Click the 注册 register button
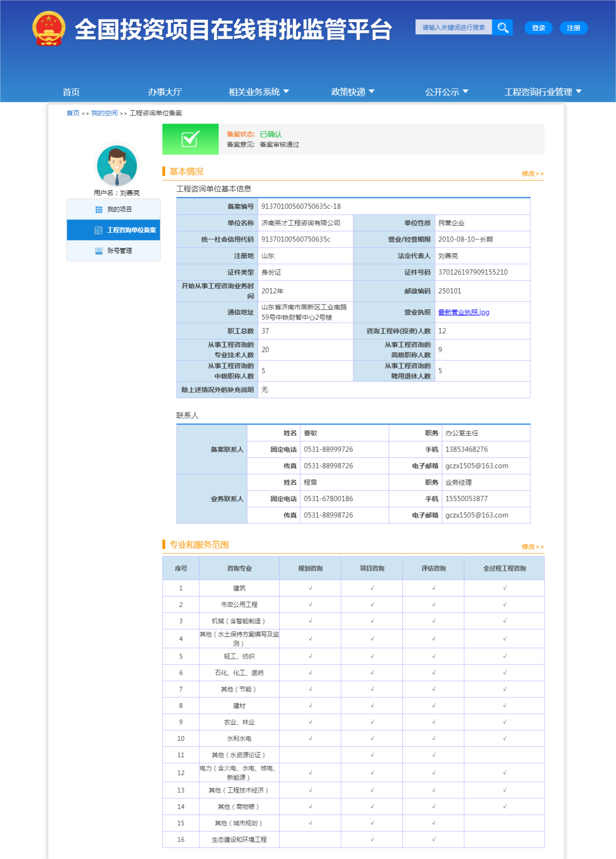The width and height of the screenshot is (616, 859). pos(574,28)
